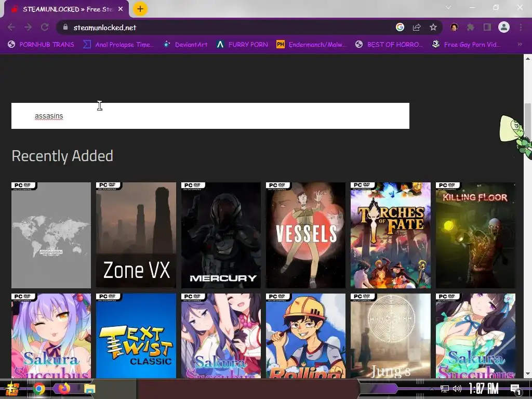Open the Chrome profile avatar
This screenshot has width=532, height=399.
pos(504,27)
